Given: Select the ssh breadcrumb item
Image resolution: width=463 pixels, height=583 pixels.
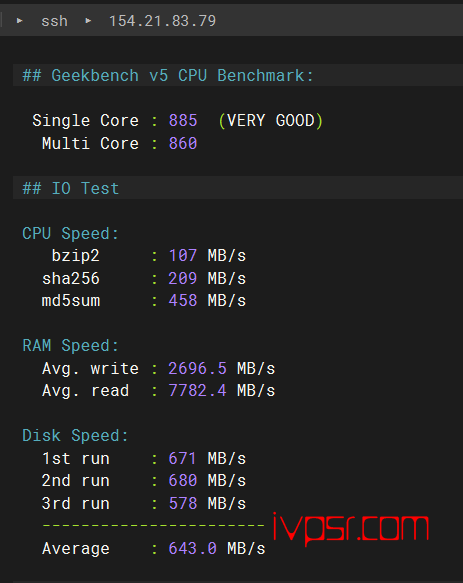Looking at the screenshot, I should tap(54, 21).
